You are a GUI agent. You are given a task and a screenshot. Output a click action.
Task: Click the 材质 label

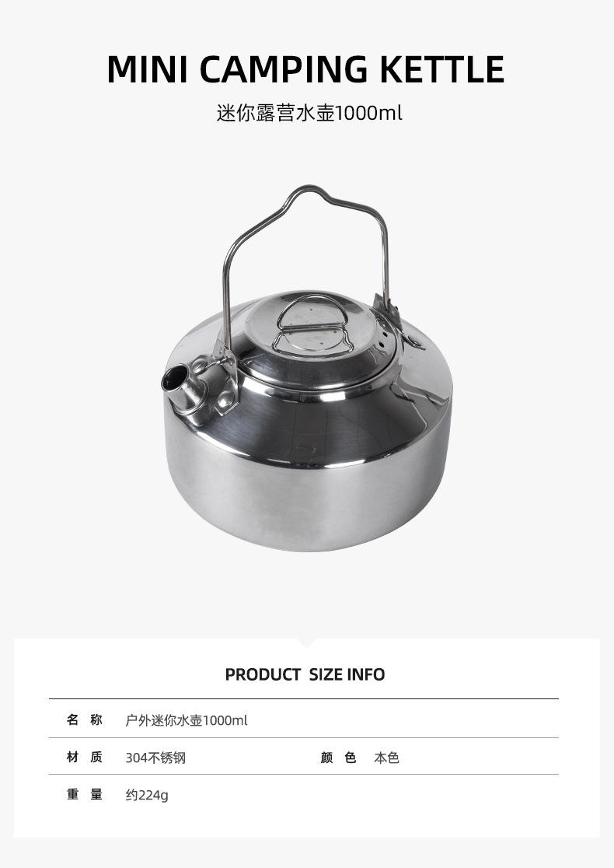point(85,757)
